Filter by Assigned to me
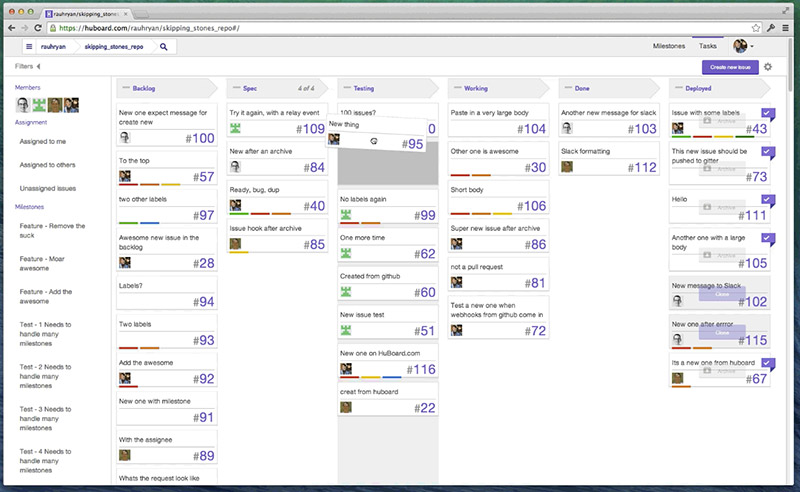Screen dimensions: 800x492 43,142
